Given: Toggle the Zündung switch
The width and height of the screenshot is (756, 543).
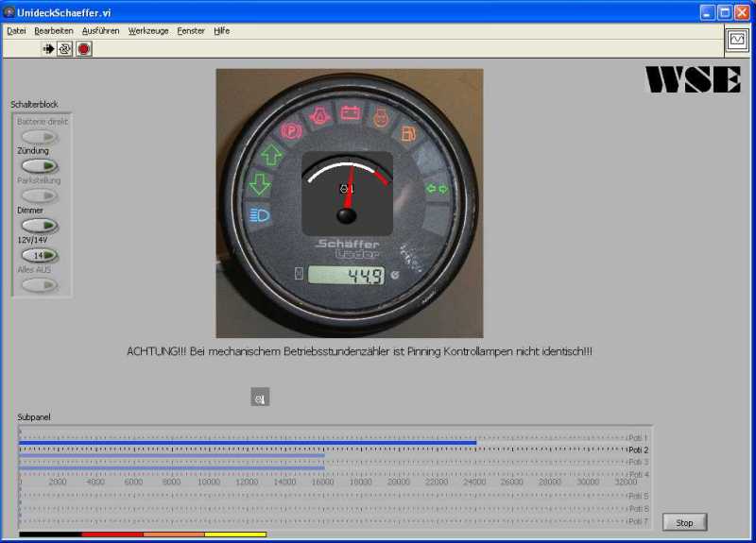Looking at the screenshot, I should [x=40, y=166].
